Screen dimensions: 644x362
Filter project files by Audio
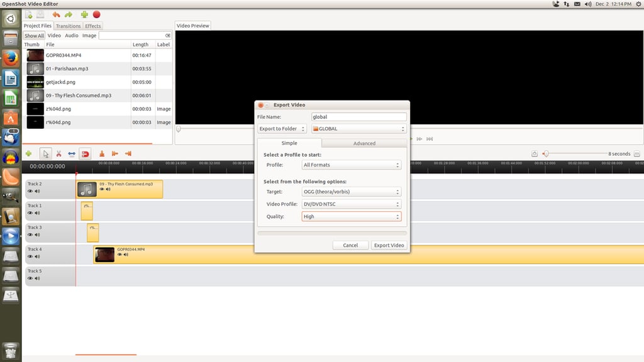point(72,35)
